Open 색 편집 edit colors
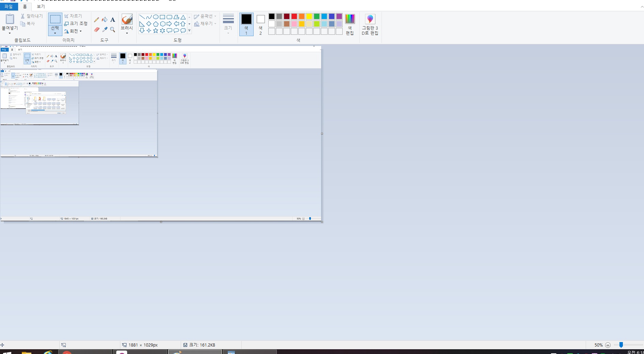 click(350, 25)
